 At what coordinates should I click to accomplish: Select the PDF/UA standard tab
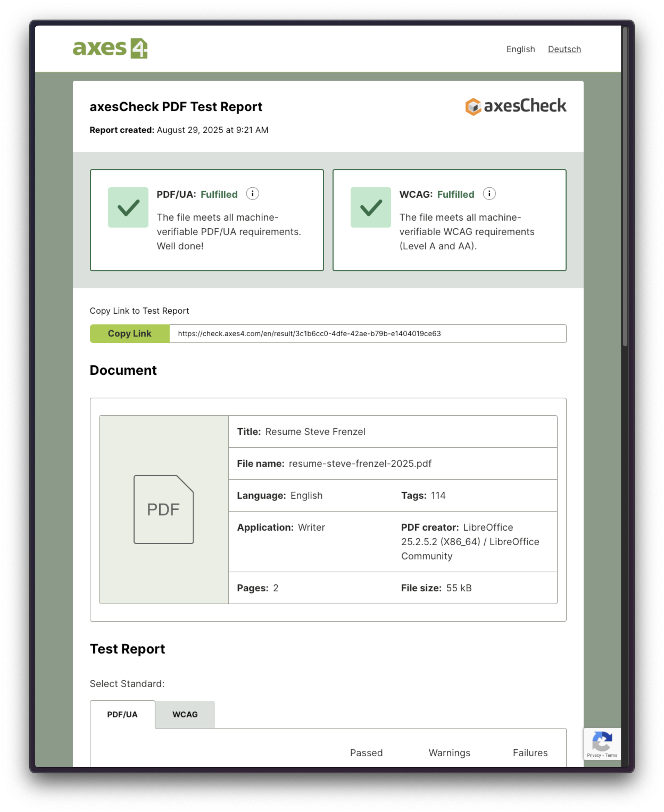[122, 714]
